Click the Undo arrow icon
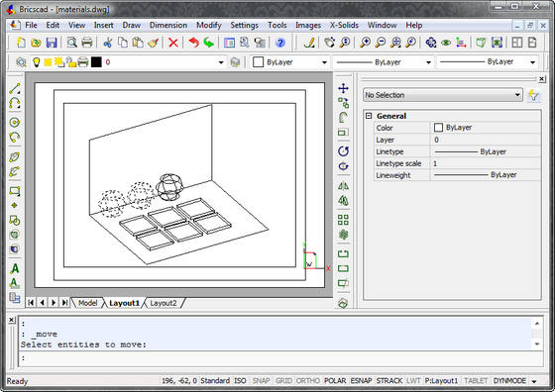The height and width of the screenshot is (392, 555). [x=194, y=43]
